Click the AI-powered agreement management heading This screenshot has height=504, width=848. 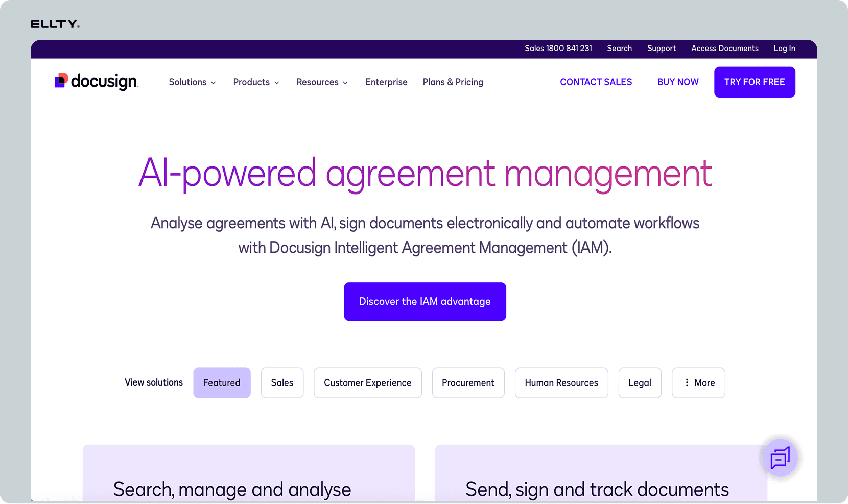425,174
